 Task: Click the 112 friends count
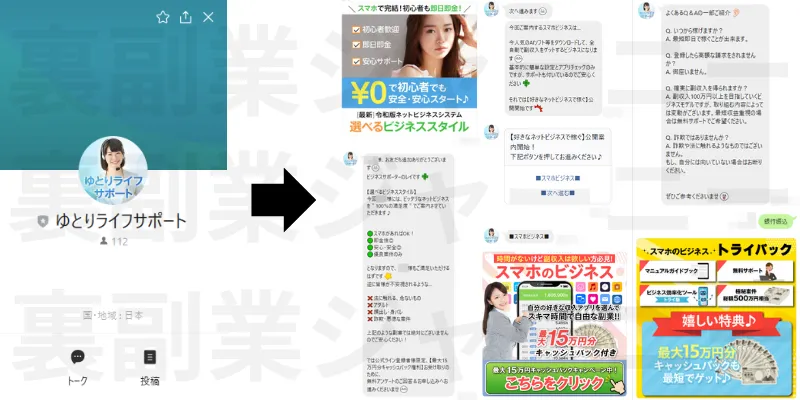119,241
